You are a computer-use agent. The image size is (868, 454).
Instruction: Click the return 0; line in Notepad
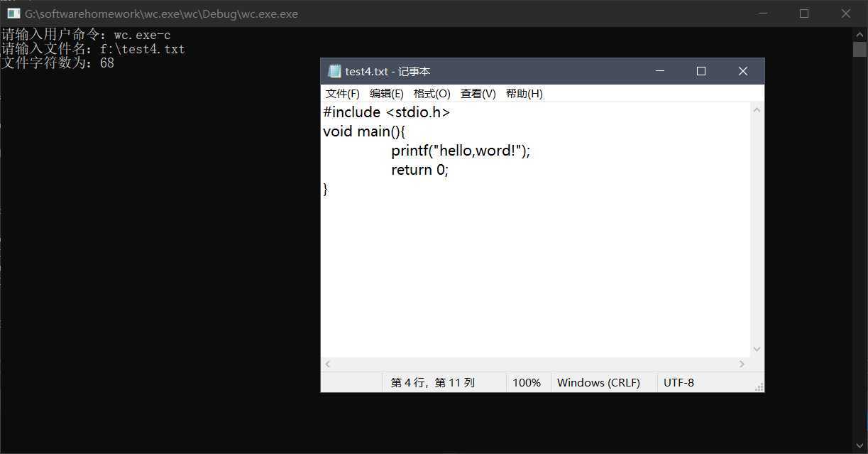pos(420,170)
